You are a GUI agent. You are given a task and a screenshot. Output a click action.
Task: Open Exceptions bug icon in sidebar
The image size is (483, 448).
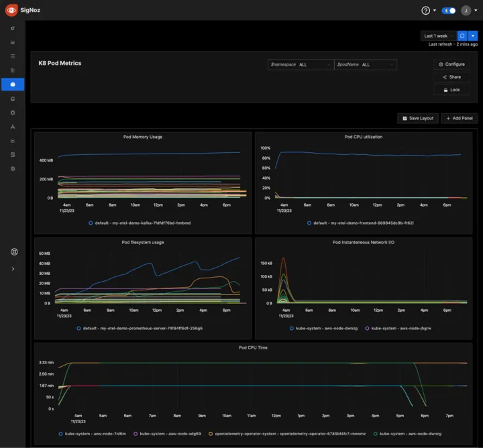pyautogui.click(x=13, y=113)
